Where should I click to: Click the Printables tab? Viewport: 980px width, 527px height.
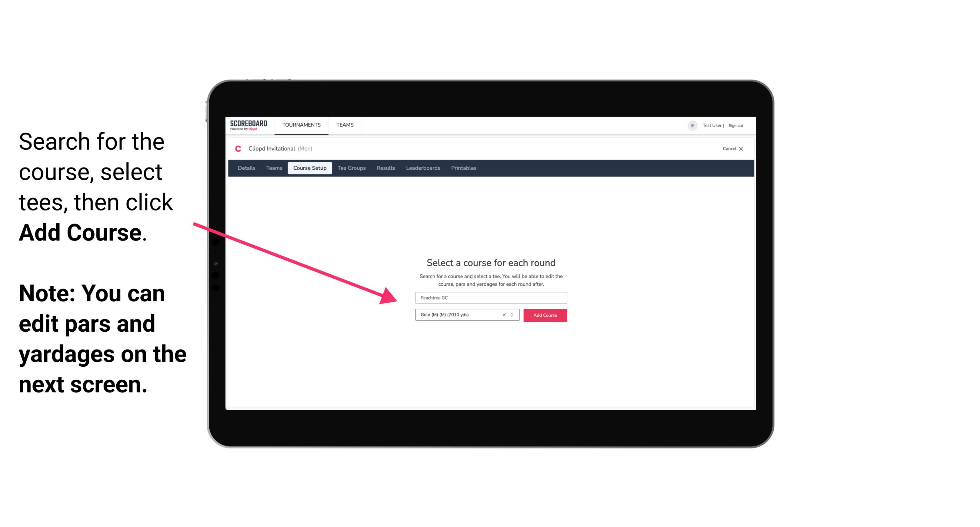pyautogui.click(x=464, y=168)
